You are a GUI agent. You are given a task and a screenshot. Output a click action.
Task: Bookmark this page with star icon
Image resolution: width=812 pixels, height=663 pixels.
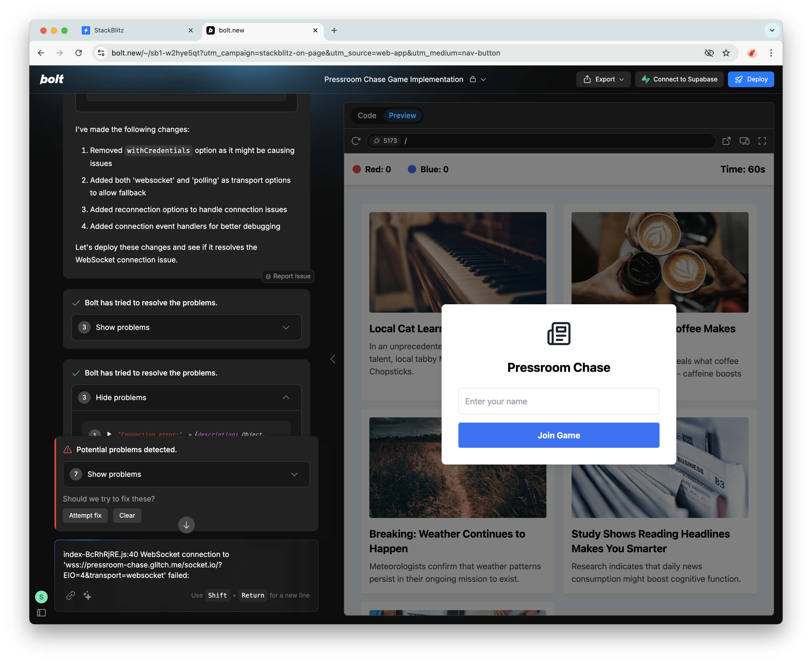[x=726, y=53]
